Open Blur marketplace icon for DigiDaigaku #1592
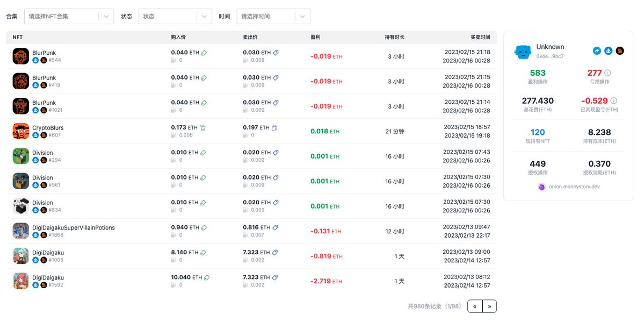This screenshot has height=321, width=644. point(44,285)
